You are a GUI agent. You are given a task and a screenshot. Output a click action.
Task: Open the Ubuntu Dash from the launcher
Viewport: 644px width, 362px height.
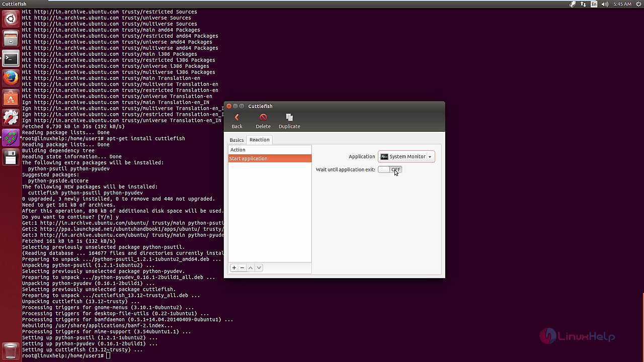point(11,19)
